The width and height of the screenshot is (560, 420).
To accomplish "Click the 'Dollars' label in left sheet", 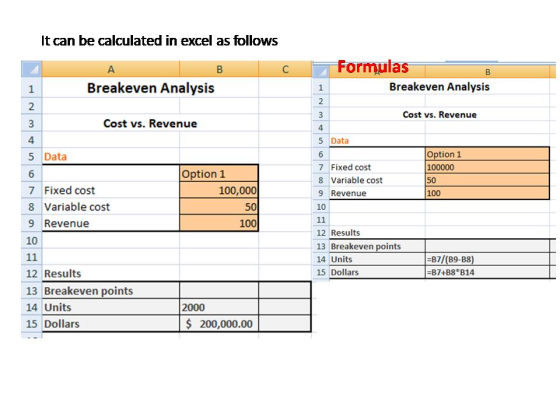I will [61, 324].
